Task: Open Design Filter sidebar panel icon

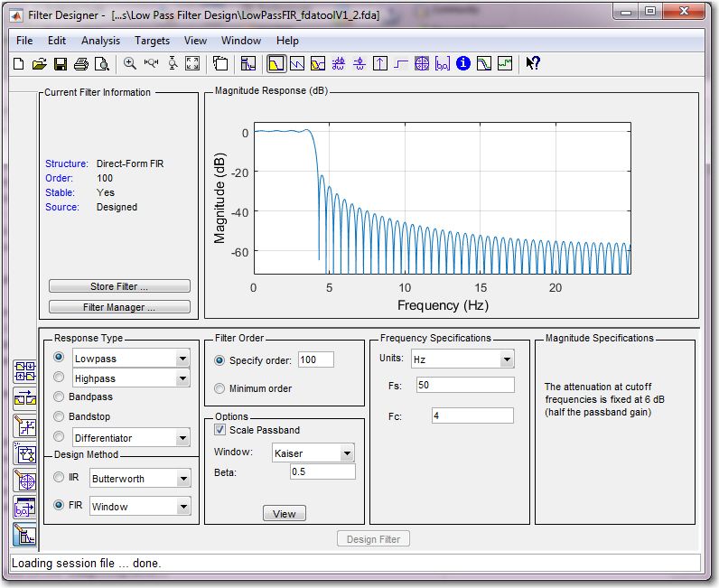Action: click(x=24, y=535)
